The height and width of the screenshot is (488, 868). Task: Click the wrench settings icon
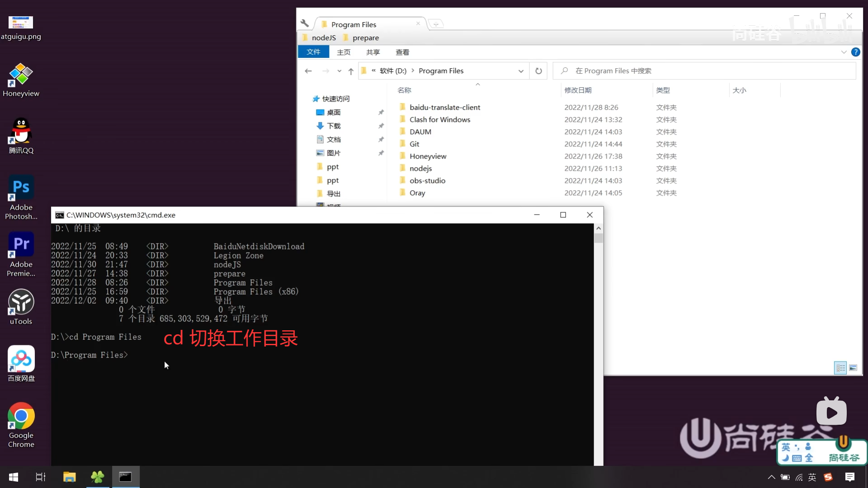tap(305, 23)
